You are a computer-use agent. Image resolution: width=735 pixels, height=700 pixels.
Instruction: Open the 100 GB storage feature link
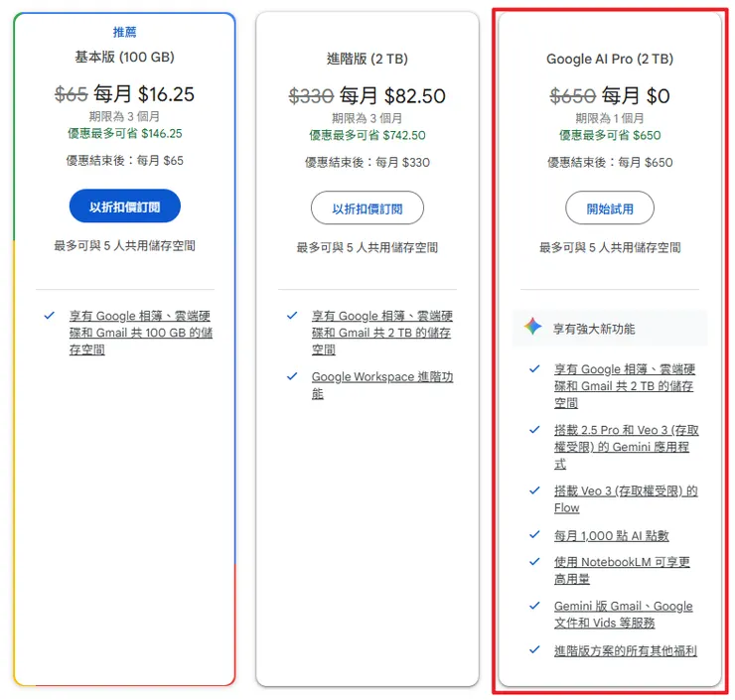pyautogui.click(x=141, y=333)
